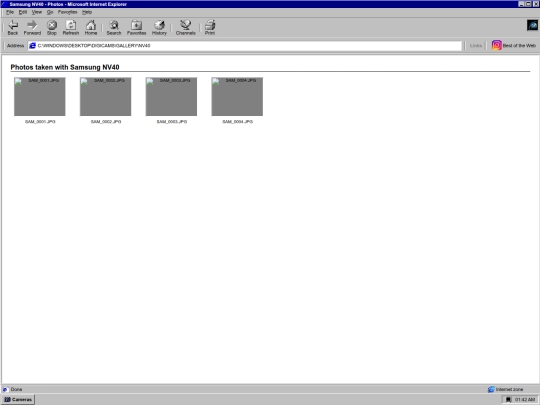Open the SAM_0003.JPG thumbnail

tap(171, 97)
